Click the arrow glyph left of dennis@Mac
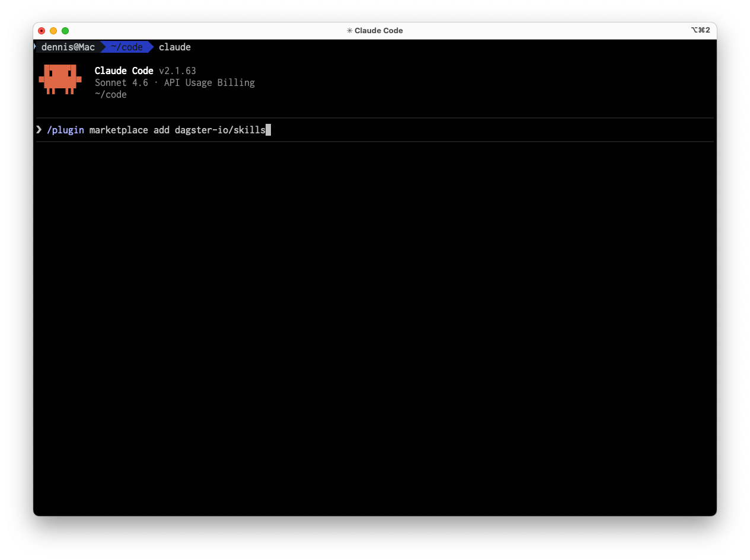750x560 pixels. [36, 47]
